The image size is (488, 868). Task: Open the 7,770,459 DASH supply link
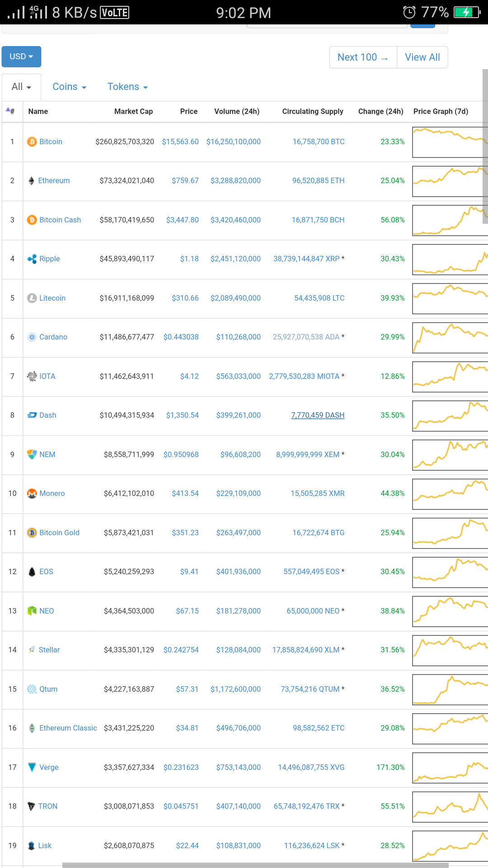pos(318,415)
